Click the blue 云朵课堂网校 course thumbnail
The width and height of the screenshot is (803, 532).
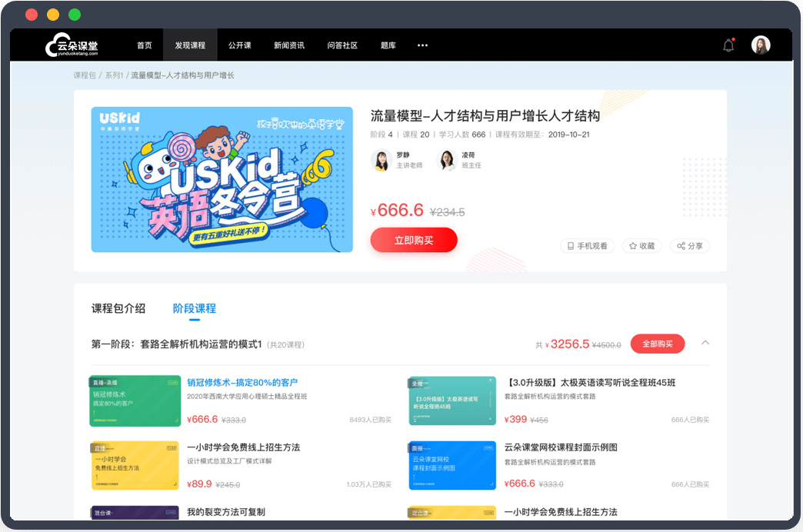[x=453, y=465]
